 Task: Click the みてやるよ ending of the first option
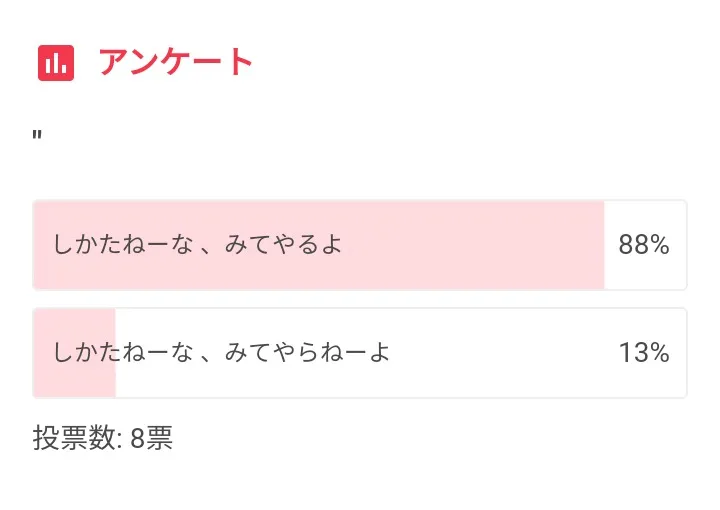283,244
